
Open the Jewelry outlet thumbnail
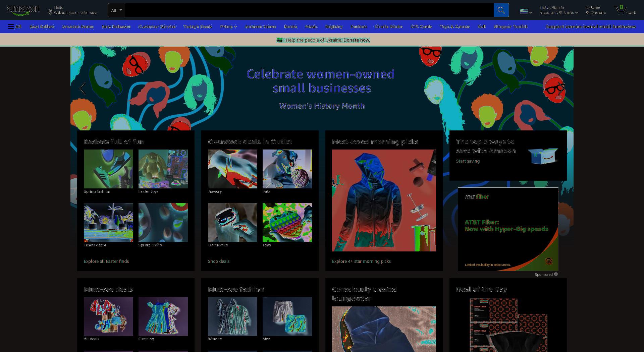pyautogui.click(x=232, y=169)
